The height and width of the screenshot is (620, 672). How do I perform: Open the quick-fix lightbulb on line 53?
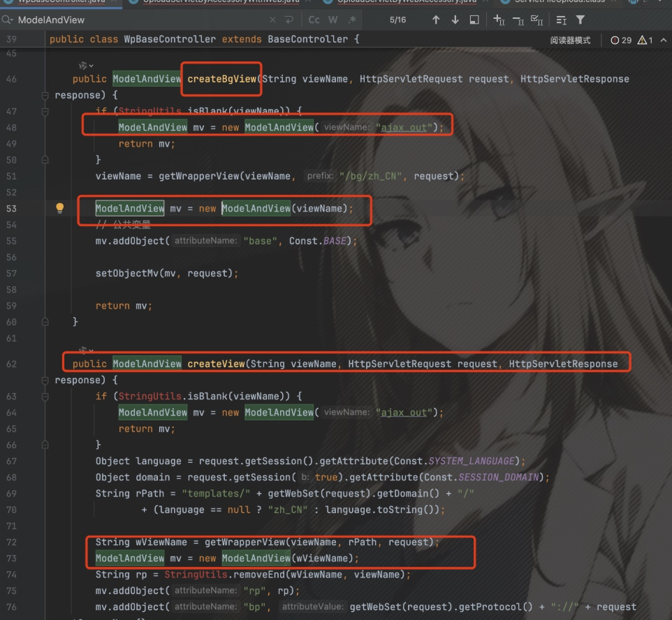(60, 208)
